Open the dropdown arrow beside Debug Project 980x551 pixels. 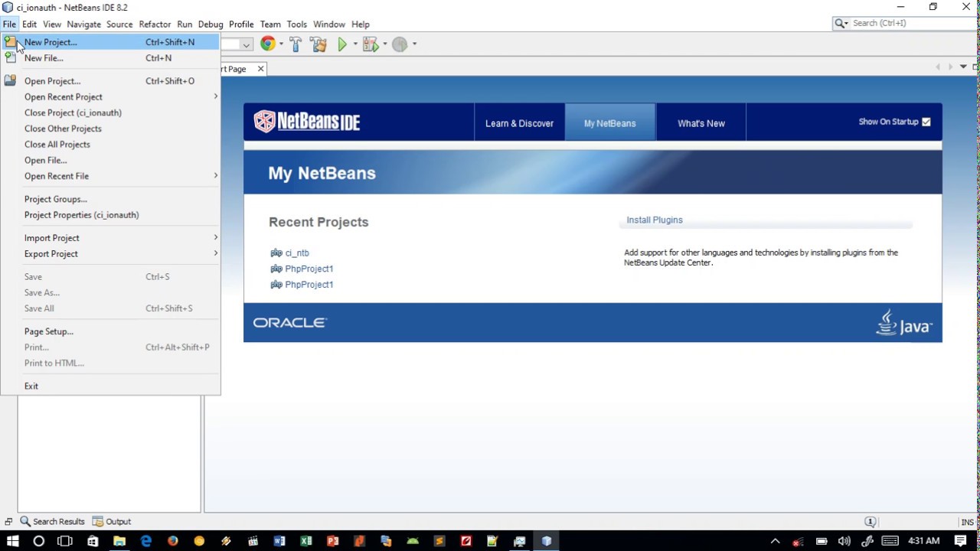click(x=384, y=44)
